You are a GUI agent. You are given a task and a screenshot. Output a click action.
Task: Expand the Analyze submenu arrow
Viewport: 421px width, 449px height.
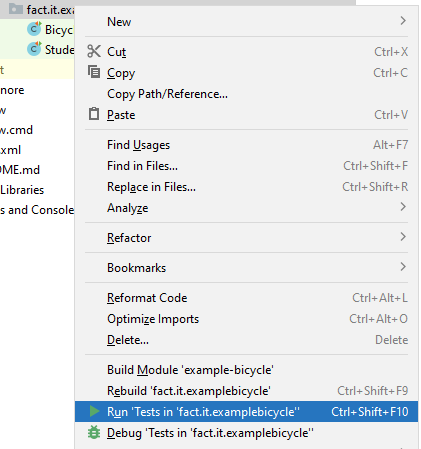(403, 207)
